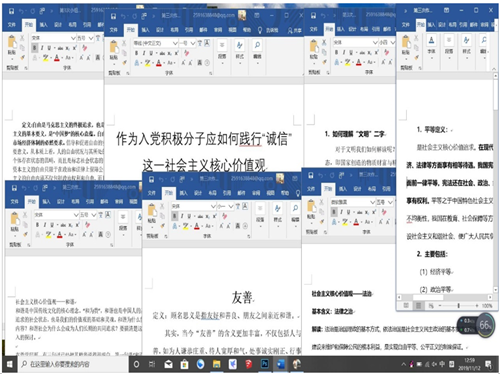Select the Format Painter brush in 诚信 window
This screenshot has width=500, height=374.
(x=124, y=62)
